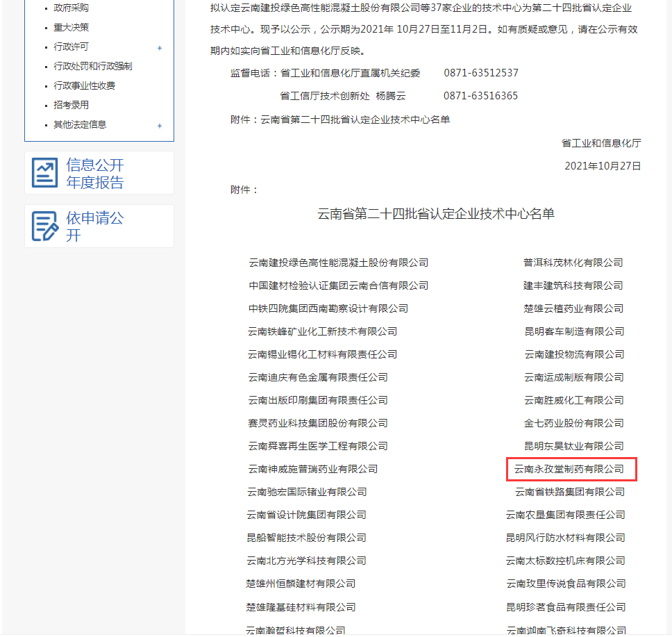This screenshot has height=637, width=672.
Task: Click the 云南省铁路集团有限公司 entry
Action: pyautogui.click(x=569, y=492)
